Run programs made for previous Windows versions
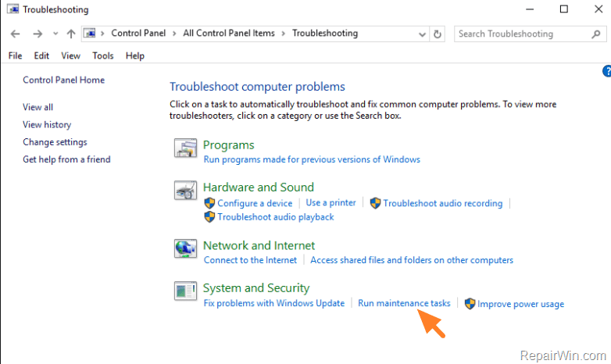The width and height of the screenshot is (611, 364). pyautogui.click(x=312, y=159)
